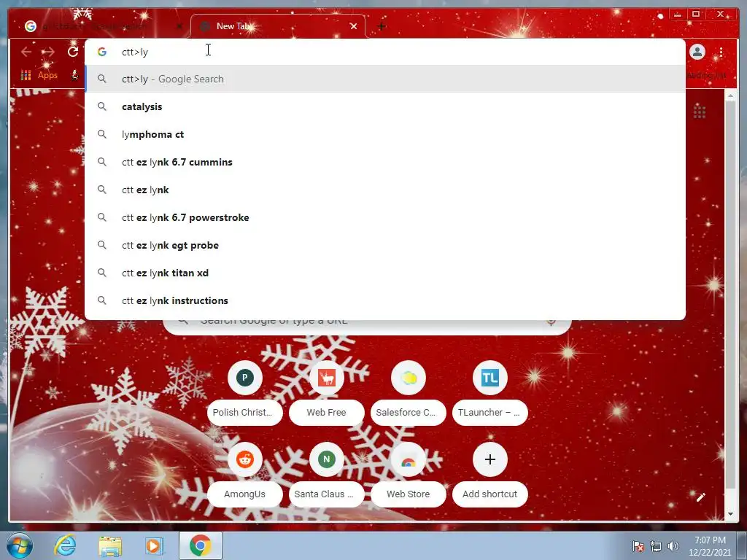Open the Polish Christ... shortcut
747x560 pixels.
[x=245, y=393]
